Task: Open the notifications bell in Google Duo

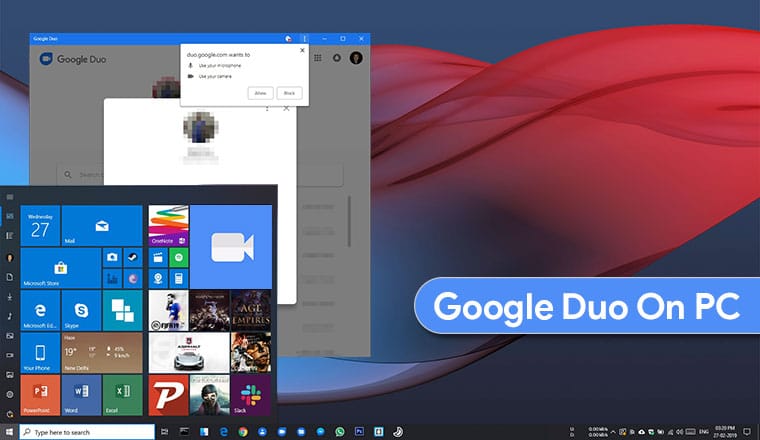Action: (x=337, y=58)
